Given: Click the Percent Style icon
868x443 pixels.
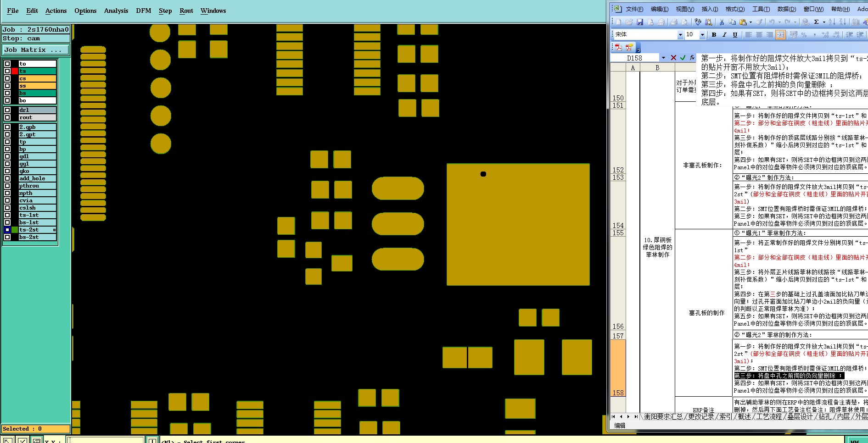Looking at the screenshot, I should pos(804,35).
